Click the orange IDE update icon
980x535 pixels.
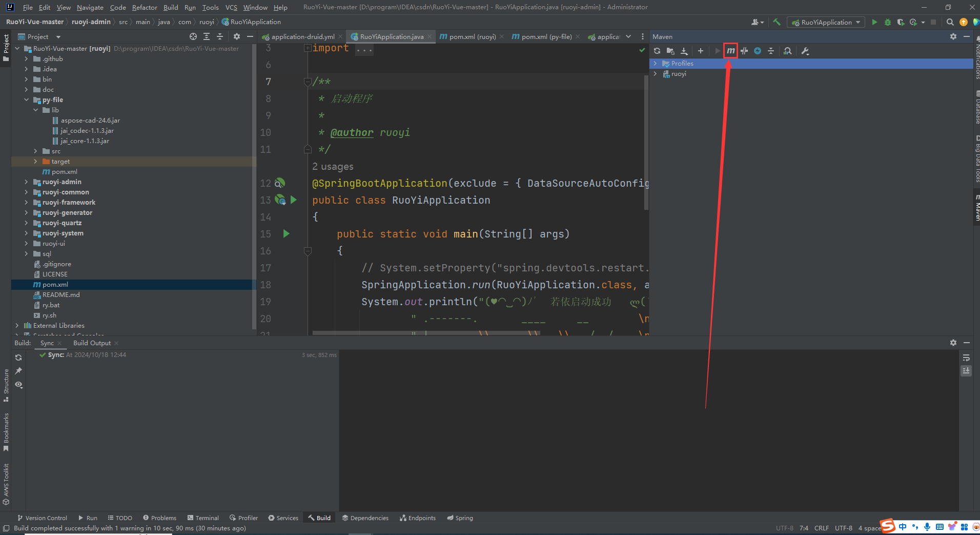pyautogui.click(x=964, y=22)
